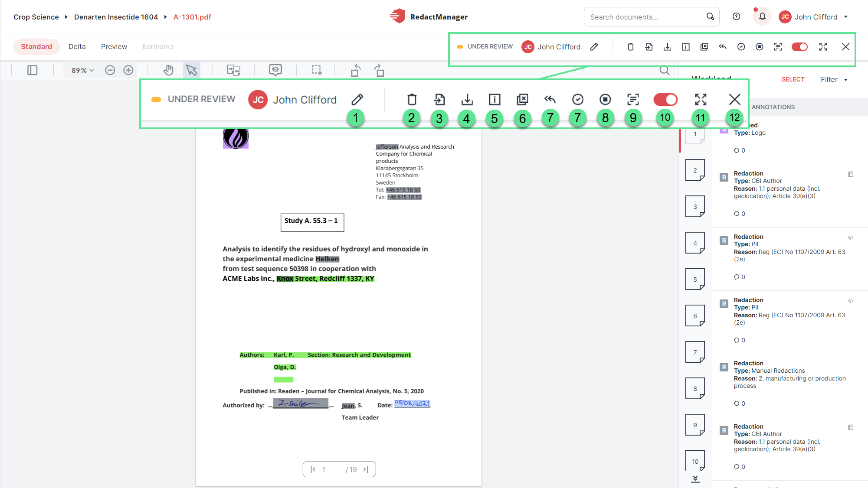The height and width of the screenshot is (488, 868).
Task: Click the double-arrow revert status icon in top header
Action: coord(723,47)
